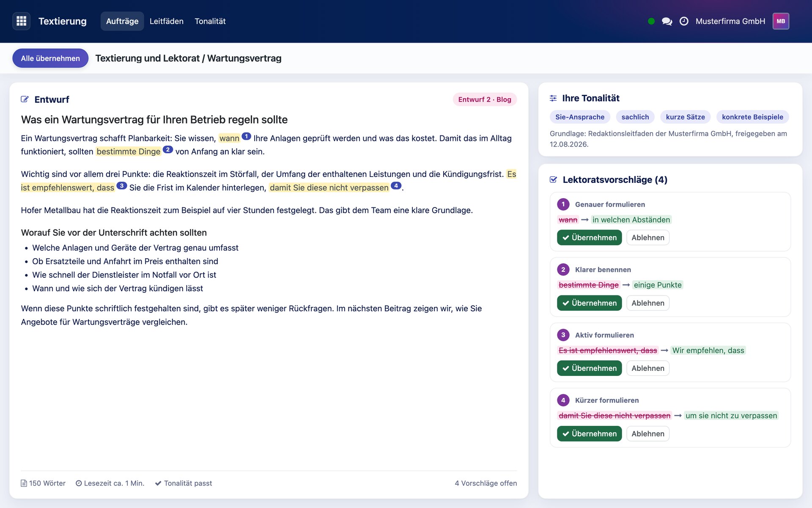Reject the 'Aktiv formulieren' suggestion
812x508 pixels.
click(x=648, y=368)
